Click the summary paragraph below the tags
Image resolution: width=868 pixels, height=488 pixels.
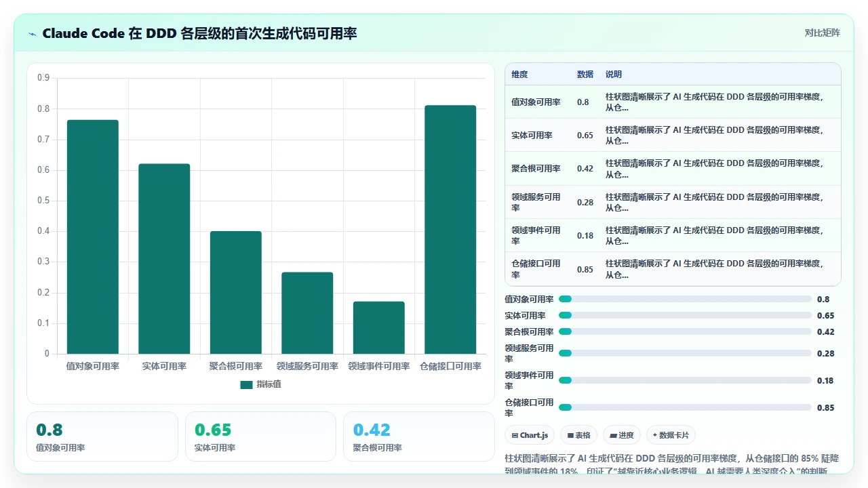(x=673, y=464)
